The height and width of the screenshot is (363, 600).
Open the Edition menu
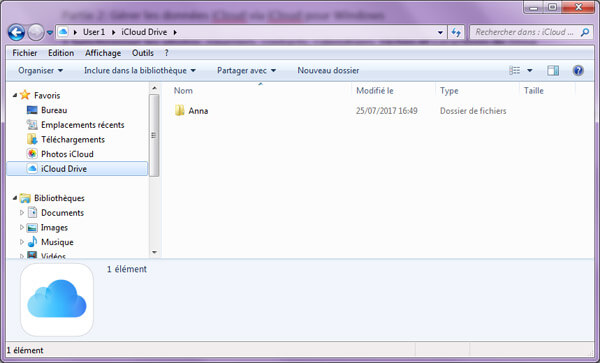click(x=61, y=53)
